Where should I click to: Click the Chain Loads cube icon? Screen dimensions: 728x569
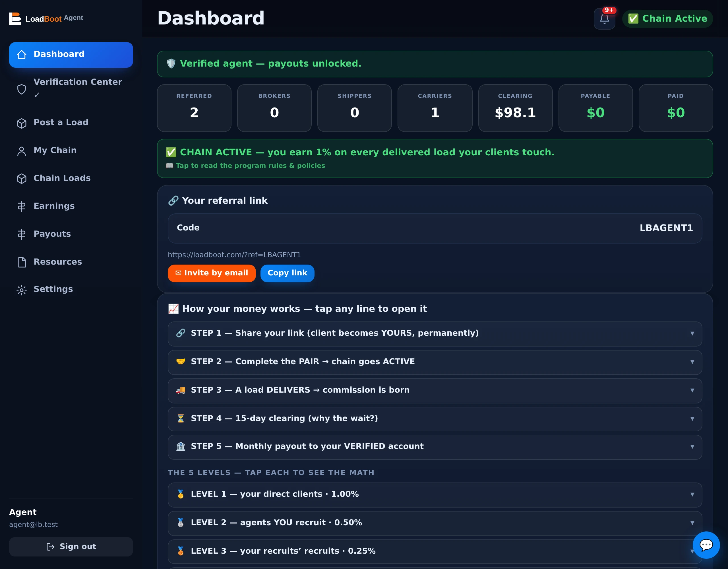22,179
